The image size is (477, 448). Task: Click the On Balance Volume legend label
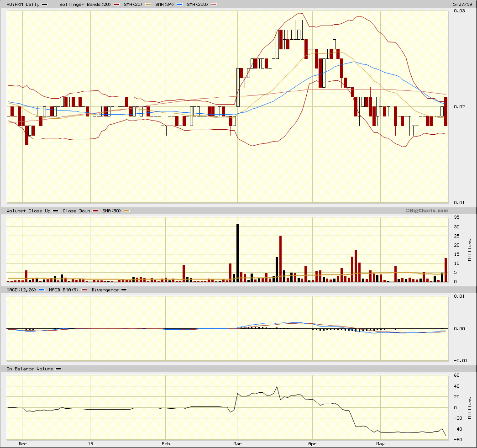tap(30, 369)
